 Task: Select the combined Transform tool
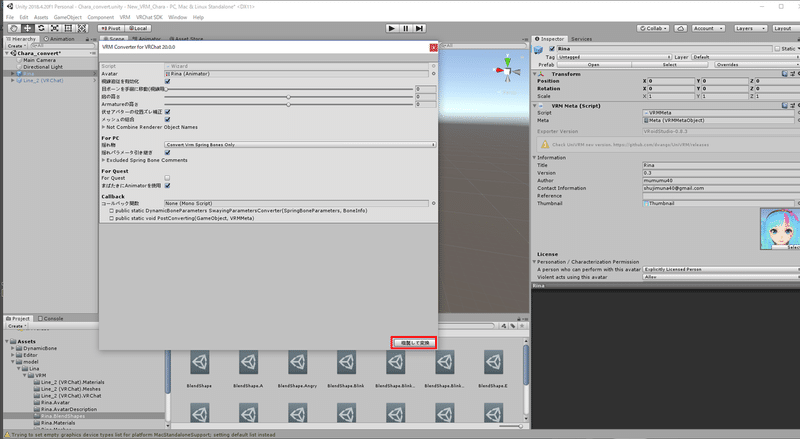tap(82, 29)
